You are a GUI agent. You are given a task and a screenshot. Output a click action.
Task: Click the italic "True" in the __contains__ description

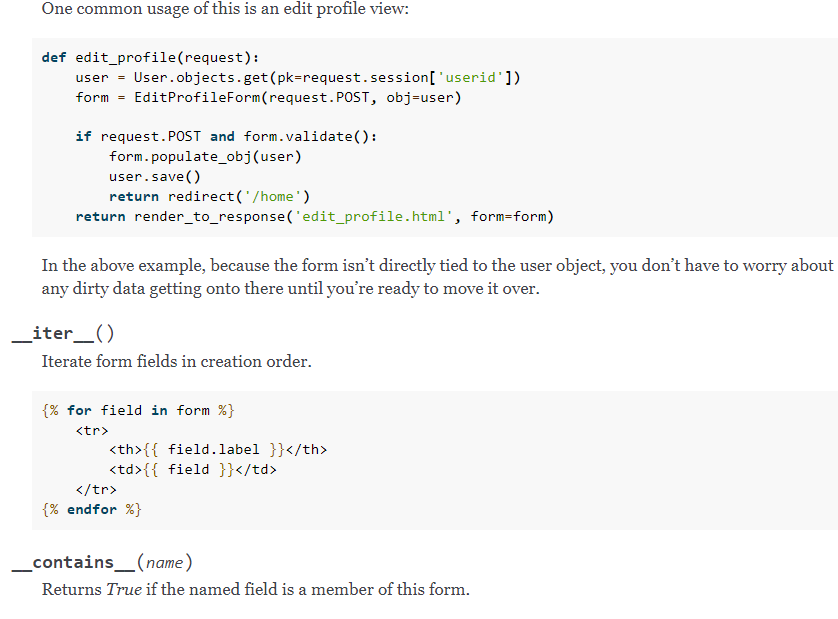tap(124, 589)
